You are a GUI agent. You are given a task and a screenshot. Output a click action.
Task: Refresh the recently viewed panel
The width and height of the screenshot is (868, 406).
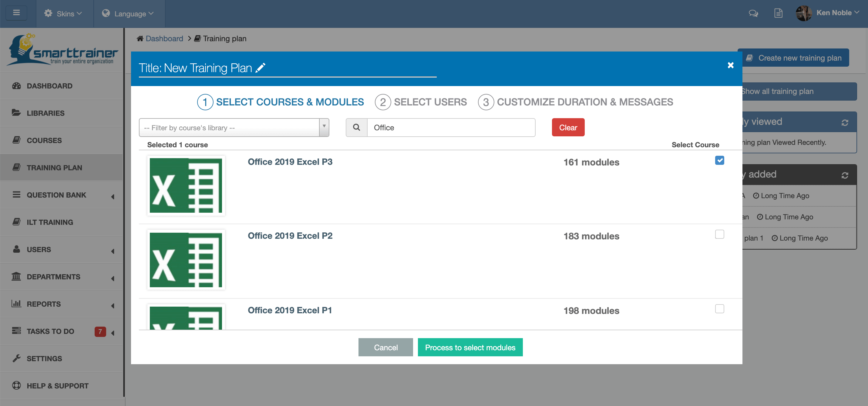(x=844, y=123)
